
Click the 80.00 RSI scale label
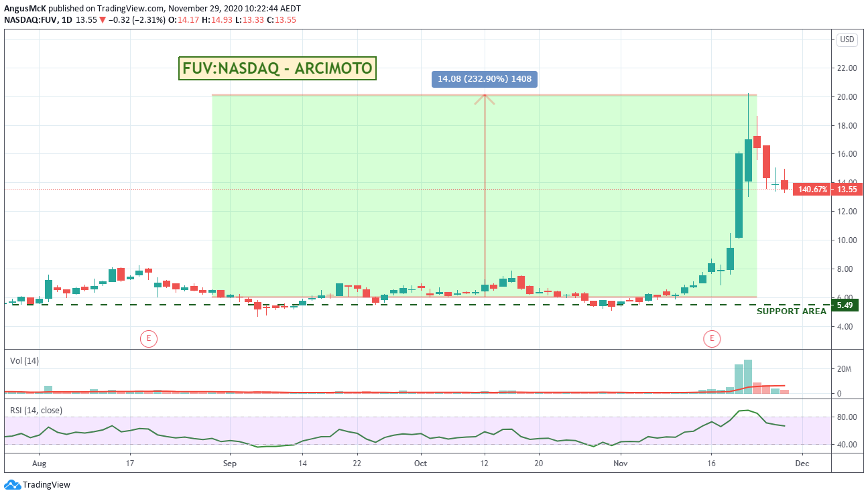847,417
